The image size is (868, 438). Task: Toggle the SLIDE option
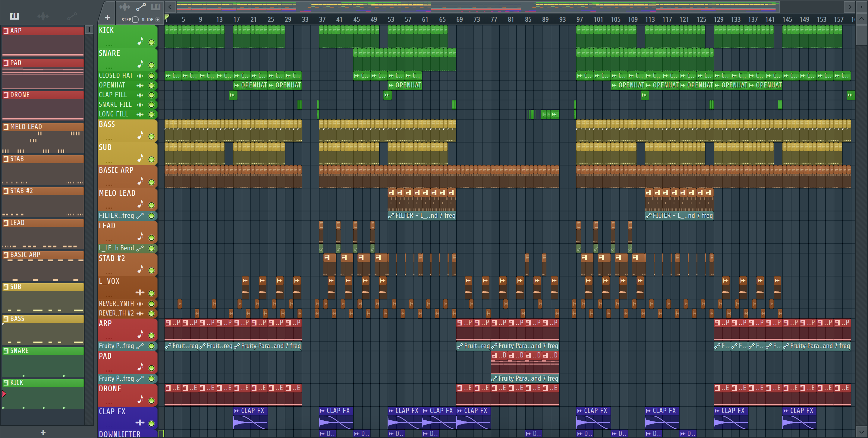157,20
